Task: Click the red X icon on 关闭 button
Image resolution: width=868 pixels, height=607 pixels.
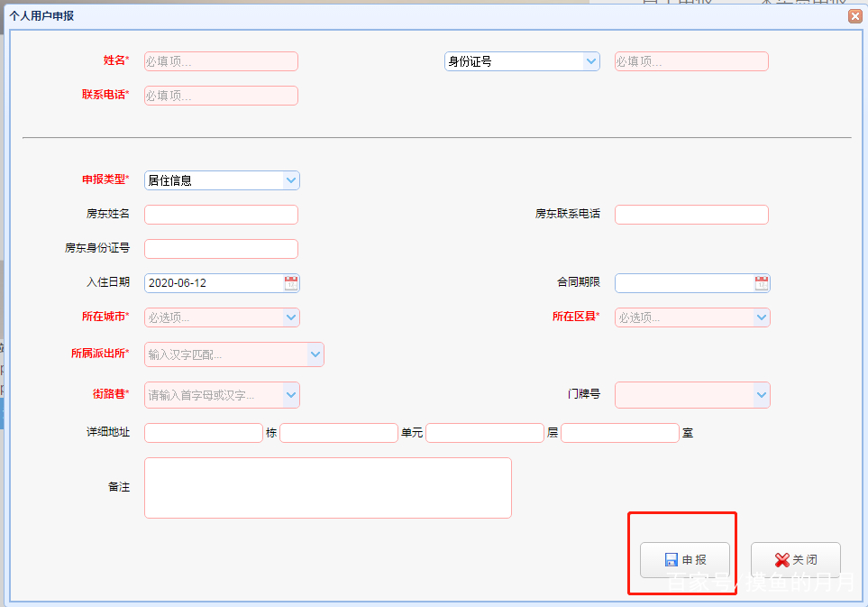Action: pos(781,559)
